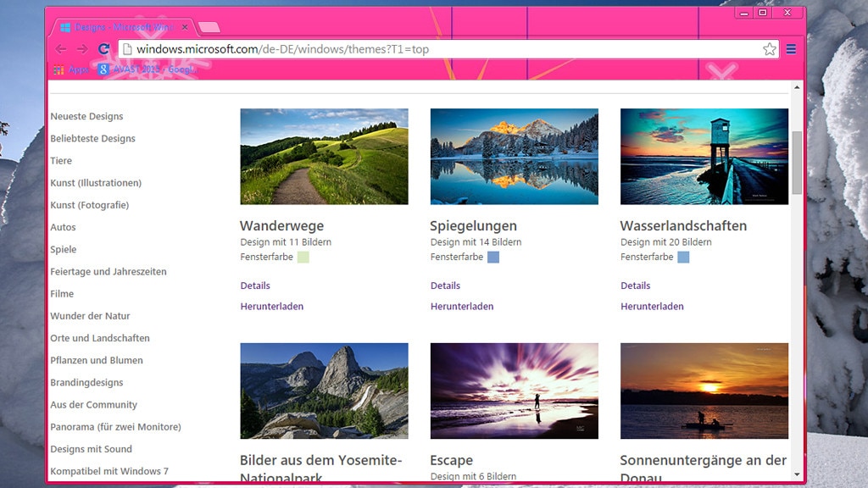The image size is (868, 488).
Task: Click the Spiegelungen blue Fensterfarbe swatch
Action: coord(493,257)
